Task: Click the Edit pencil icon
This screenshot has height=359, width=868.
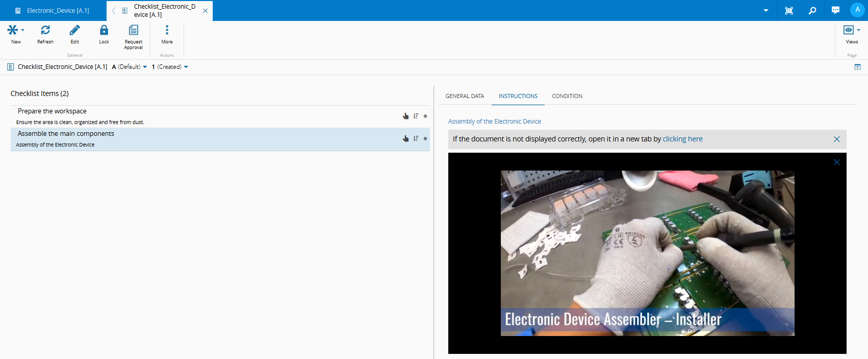Action: pyautogui.click(x=75, y=31)
